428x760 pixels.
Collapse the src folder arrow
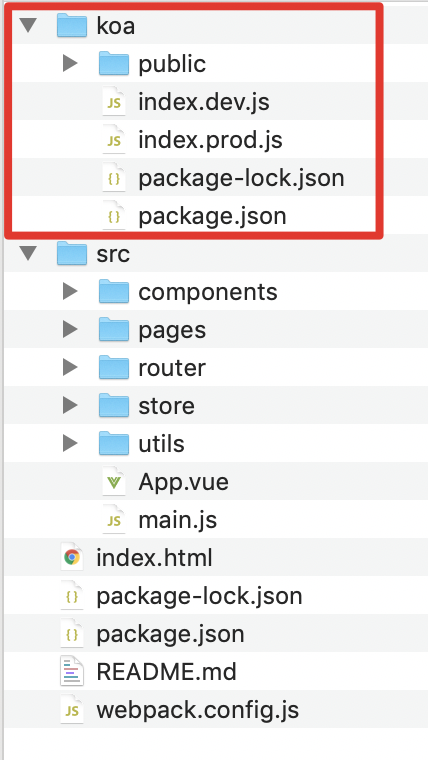click(x=28, y=254)
